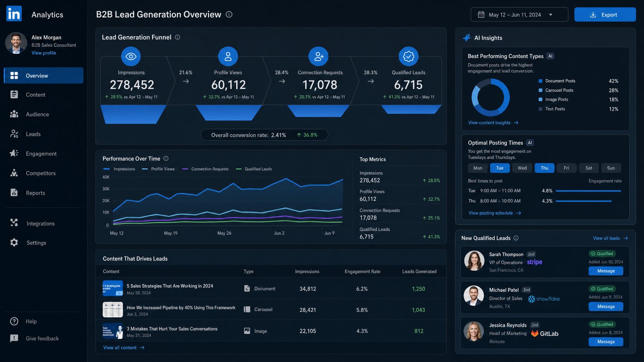The height and width of the screenshot is (362, 644).
Task: Click the AI Insights sparkle icon
Action: pyautogui.click(x=466, y=38)
